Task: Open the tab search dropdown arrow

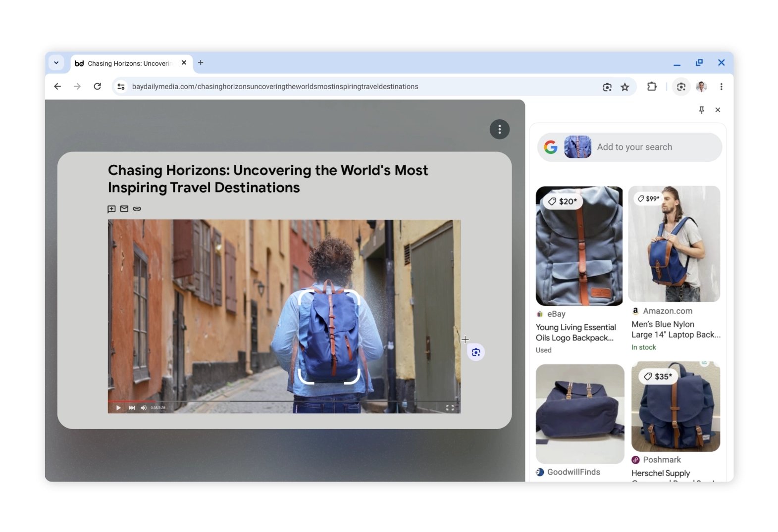Action: (x=56, y=63)
